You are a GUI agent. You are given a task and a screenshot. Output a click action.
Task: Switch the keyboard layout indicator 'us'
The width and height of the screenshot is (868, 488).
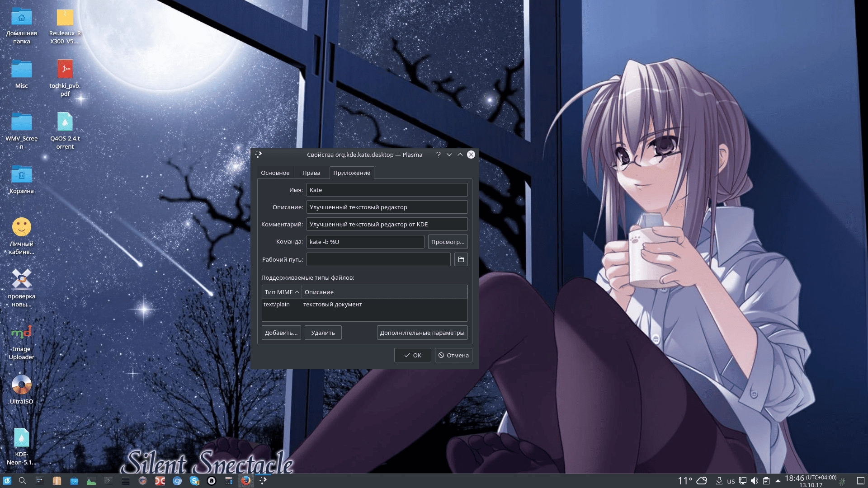[x=731, y=481]
